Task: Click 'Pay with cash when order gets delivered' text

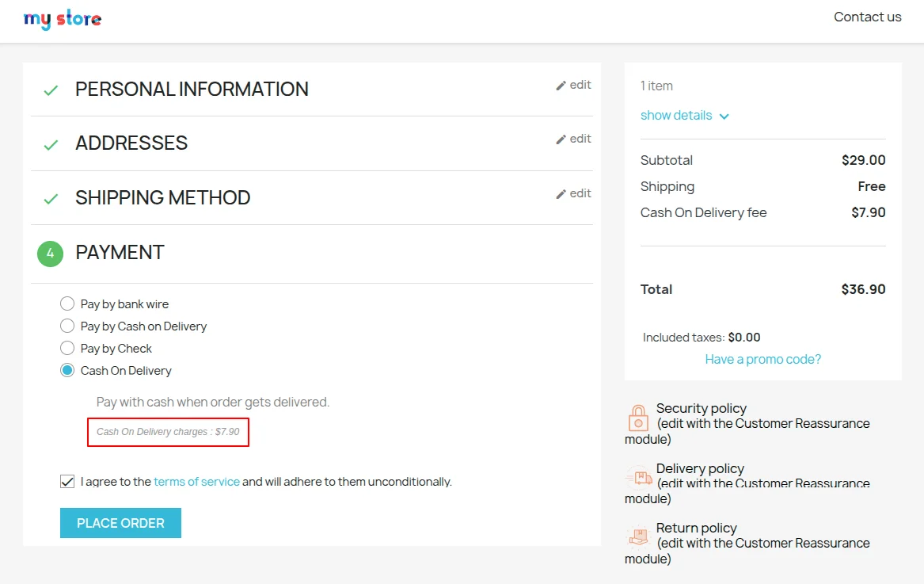Action: click(213, 402)
